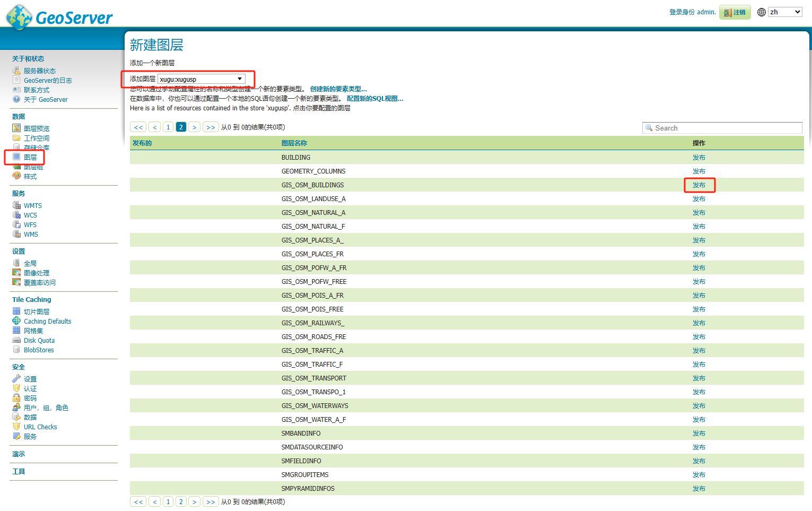Image resolution: width=812 pixels, height=511 pixels.
Task: Open the xugu:xugusp store dropdown
Action: point(202,79)
